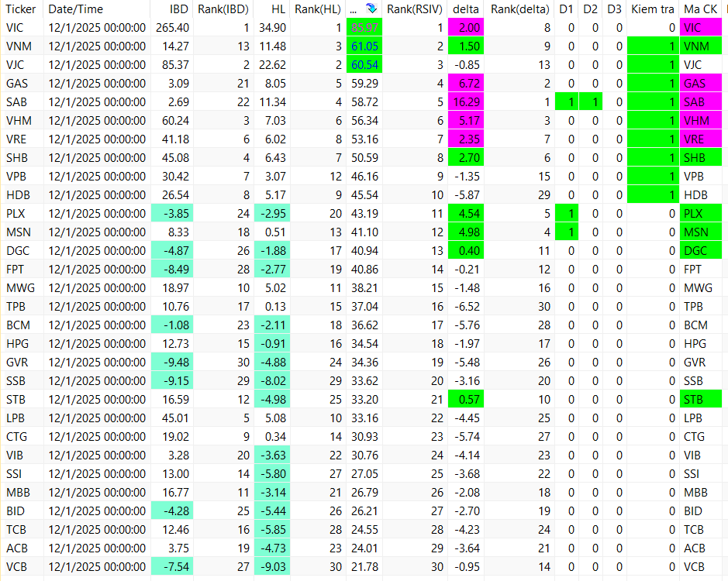This screenshot has width=728, height=581.
Task: Click the teal IBD value -7.54
Action: pos(172,566)
